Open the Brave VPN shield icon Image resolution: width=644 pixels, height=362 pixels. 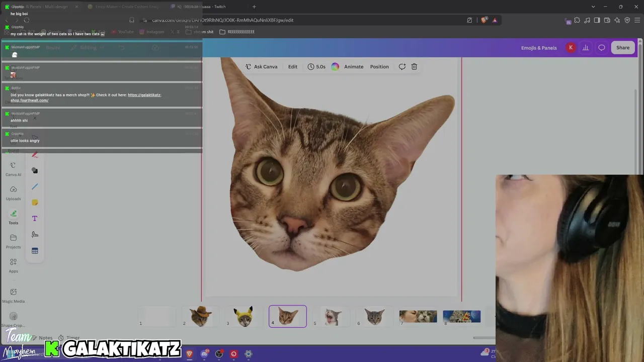point(627,20)
